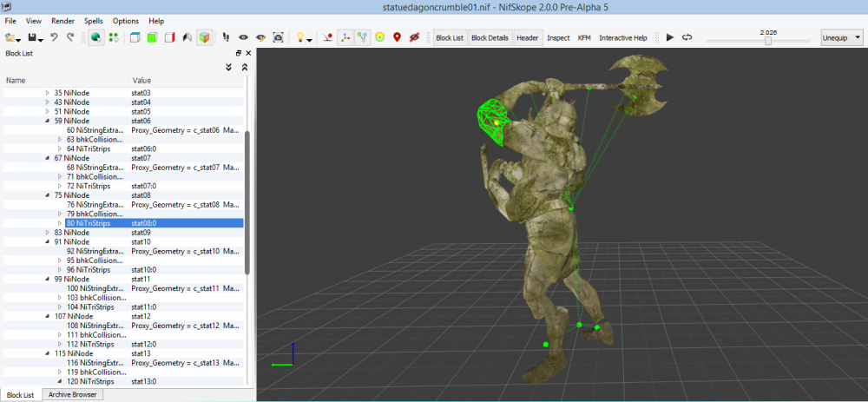Open the Unequip animation dropdown
Image resolution: width=868 pixels, height=402 pixels.
point(842,37)
